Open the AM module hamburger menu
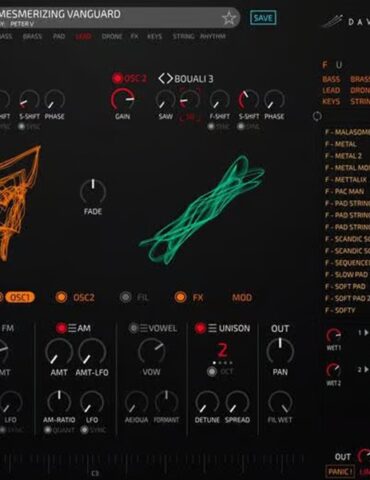 [72, 328]
